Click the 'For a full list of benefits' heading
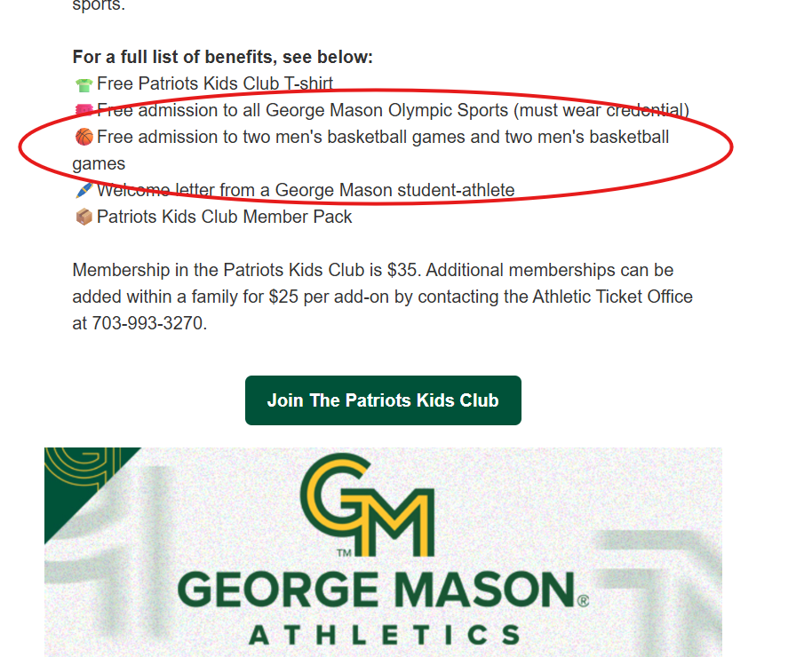The width and height of the screenshot is (812, 657). point(223,57)
